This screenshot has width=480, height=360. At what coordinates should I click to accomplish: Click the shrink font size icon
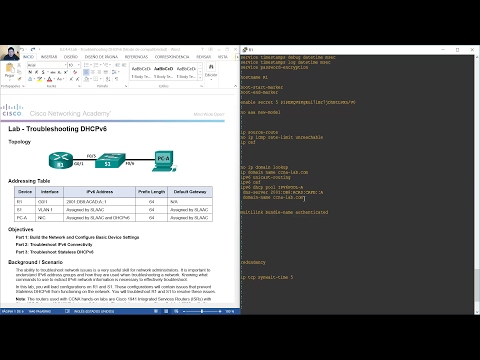[x=77, y=79]
